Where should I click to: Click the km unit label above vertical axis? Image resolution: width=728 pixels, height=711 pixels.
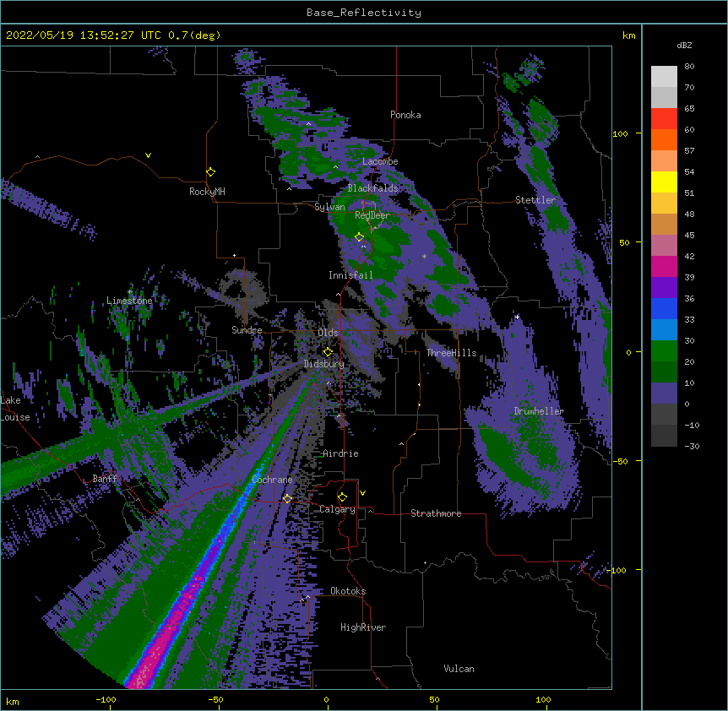[x=628, y=35]
